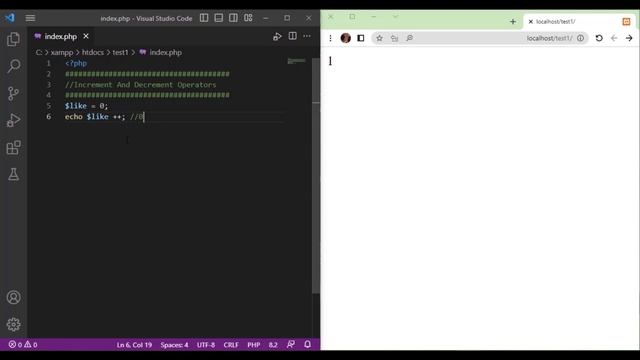Open the browser profile avatar
640x360 pixels.
pos(346,38)
